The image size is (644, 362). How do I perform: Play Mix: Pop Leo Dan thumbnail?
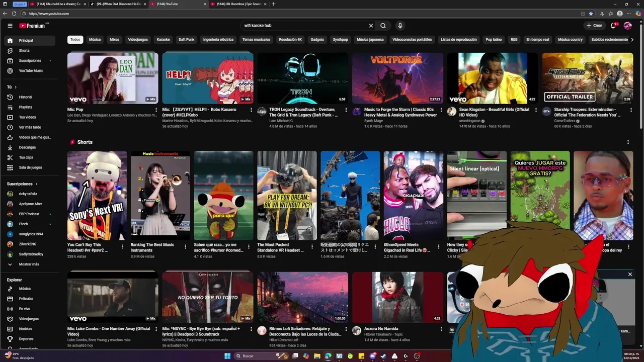coord(113,78)
